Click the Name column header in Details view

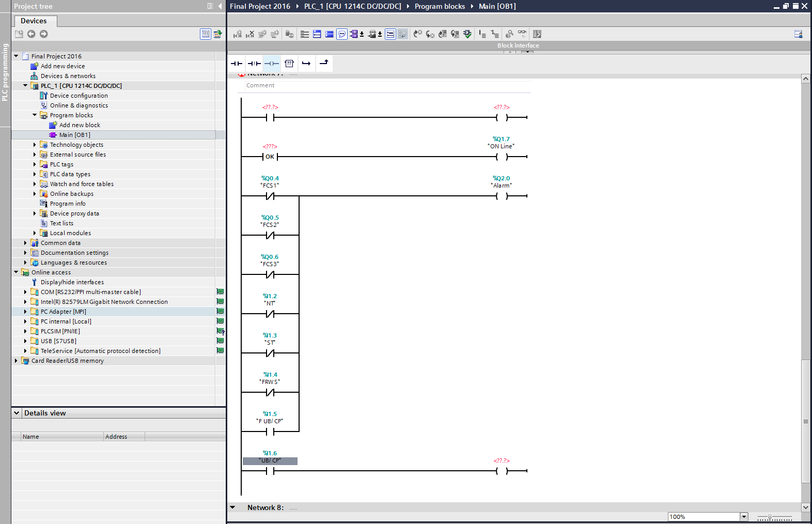[63, 437]
